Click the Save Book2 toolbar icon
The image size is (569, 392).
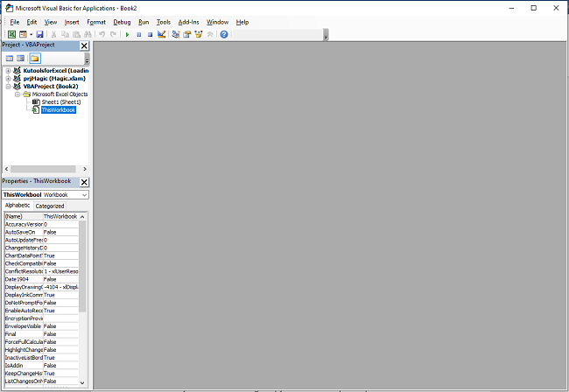coord(39,34)
